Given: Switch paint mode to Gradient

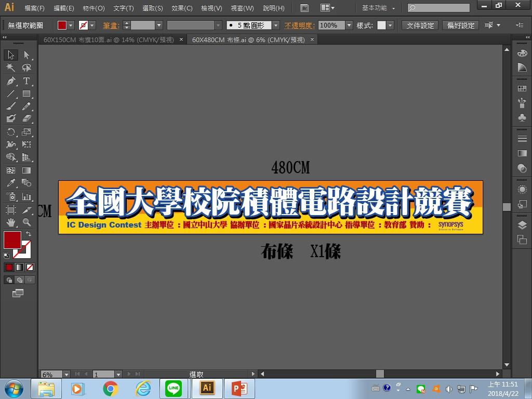Looking at the screenshot, I should [x=19, y=267].
